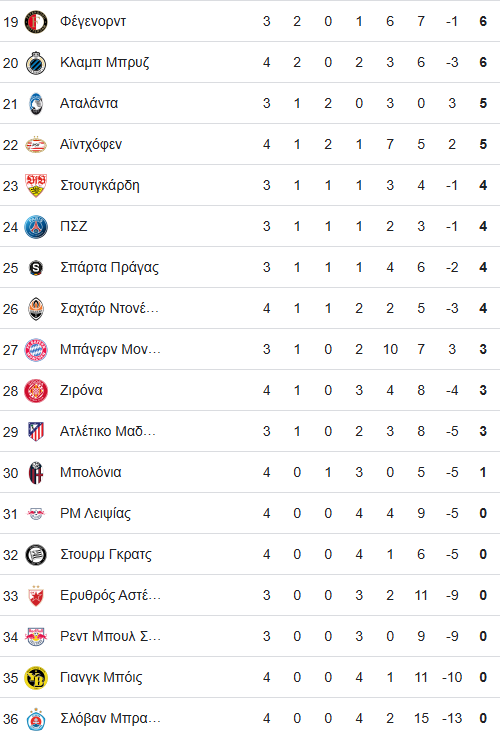The image size is (500, 732).
Task: Open the Φέγενορντ team link
Action: (x=93, y=21)
